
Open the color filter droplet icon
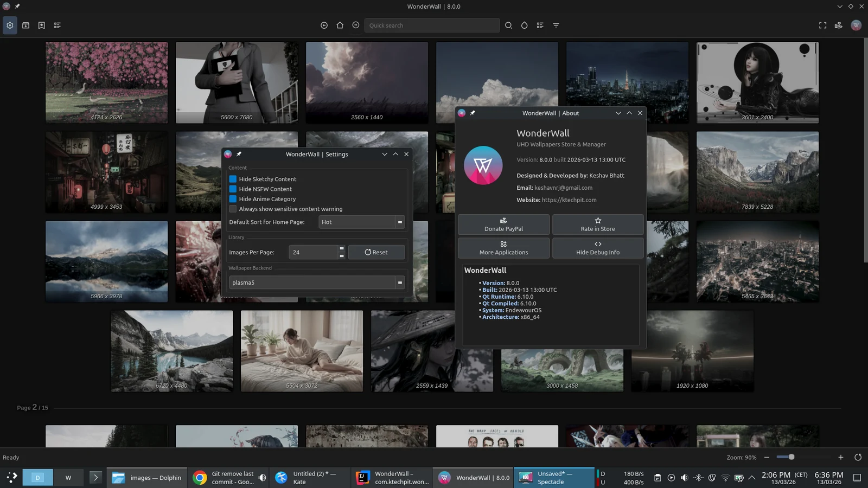[x=524, y=25]
